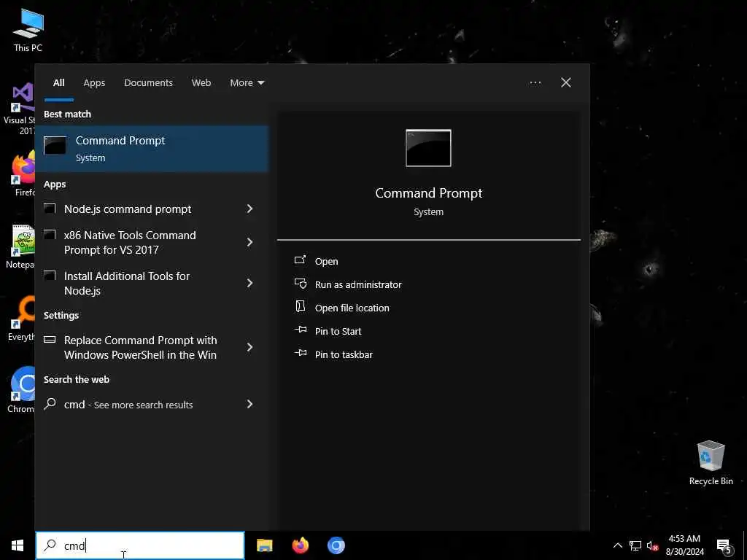Switch to the Documents tab
Viewport: 747px width, 560px height.
pos(148,83)
